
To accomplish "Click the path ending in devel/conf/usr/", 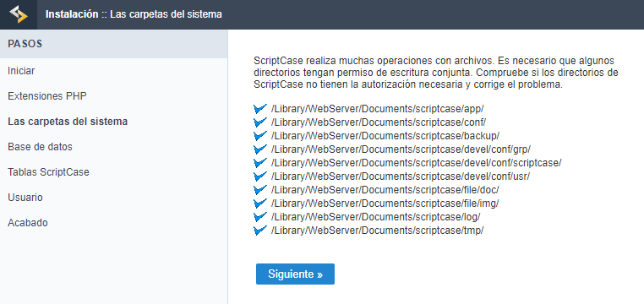I will point(401,176).
